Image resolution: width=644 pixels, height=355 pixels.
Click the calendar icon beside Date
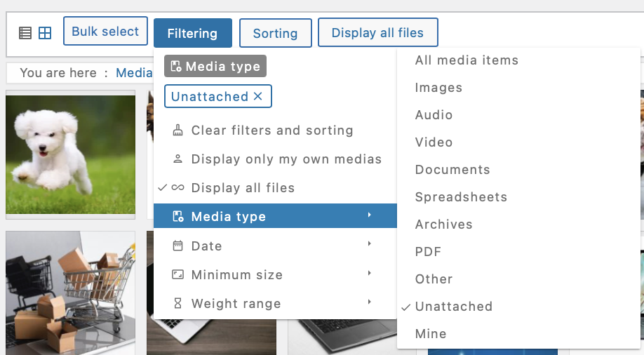point(178,246)
